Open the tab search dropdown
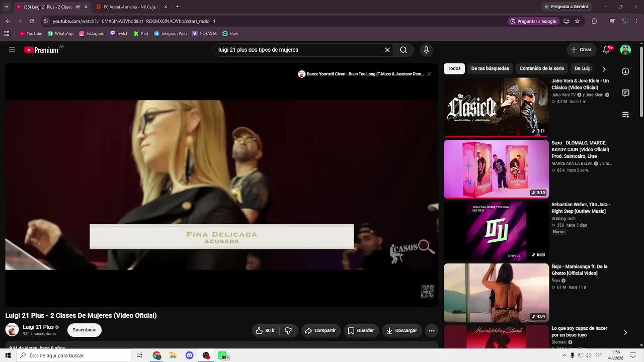Image resolution: width=644 pixels, height=362 pixels. 7,7
